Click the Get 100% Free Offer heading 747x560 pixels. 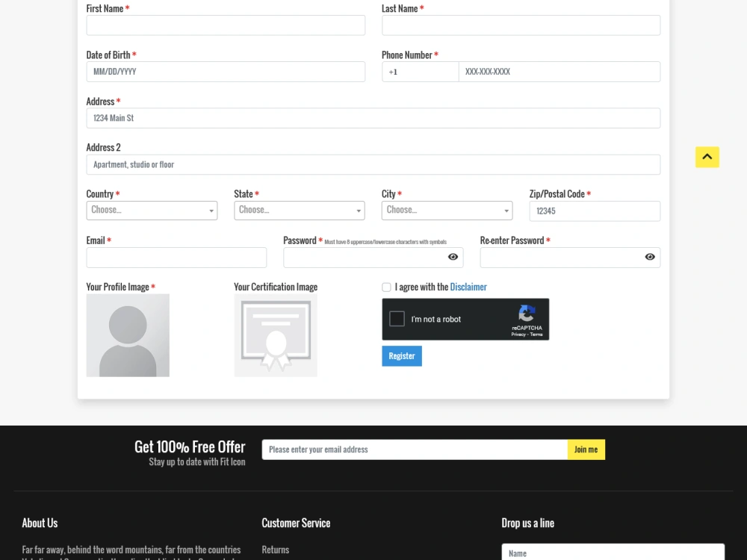[190, 447]
